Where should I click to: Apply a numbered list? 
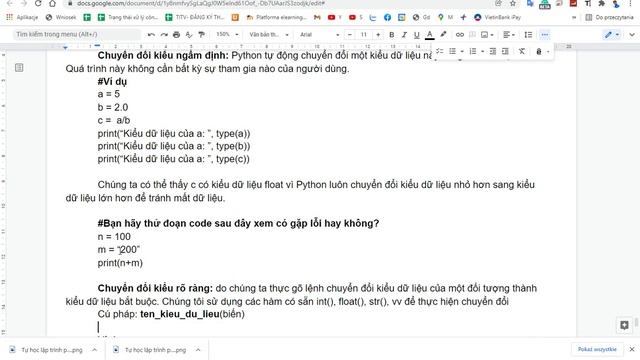pos(473,51)
